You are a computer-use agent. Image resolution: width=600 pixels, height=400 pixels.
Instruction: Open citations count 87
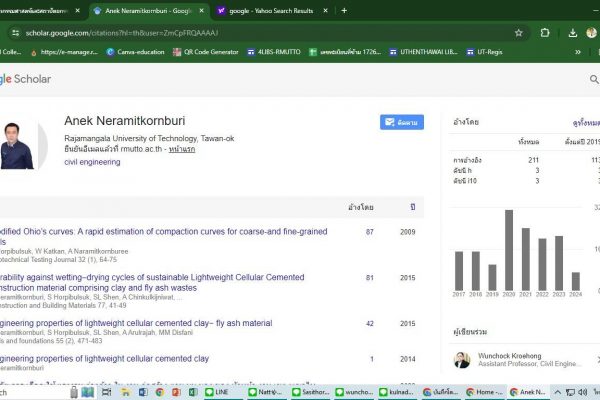[370, 232]
